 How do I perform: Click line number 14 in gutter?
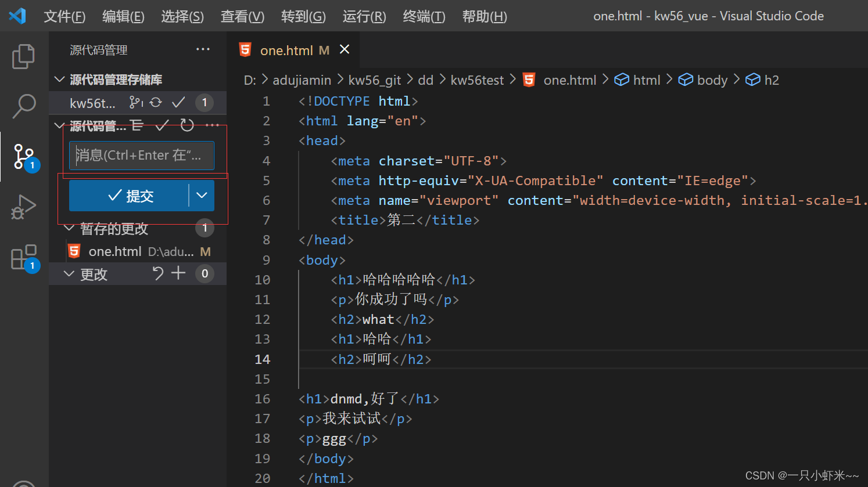tap(263, 359)
